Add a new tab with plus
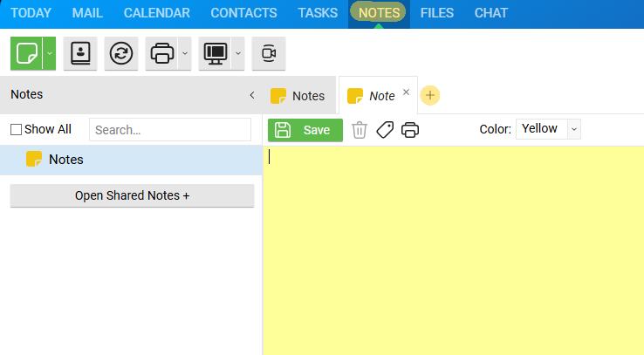This screenshot has width=644, height=355. point(430,95)
